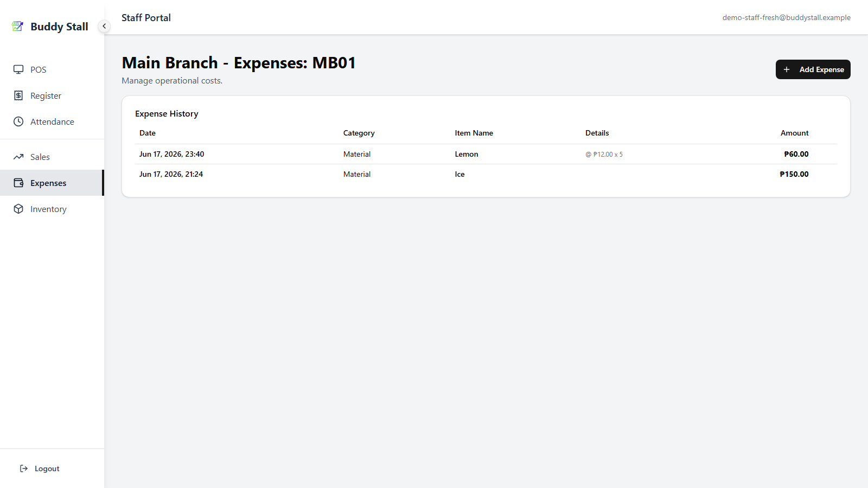Click the Logout arrow icon

coord(24,468)
